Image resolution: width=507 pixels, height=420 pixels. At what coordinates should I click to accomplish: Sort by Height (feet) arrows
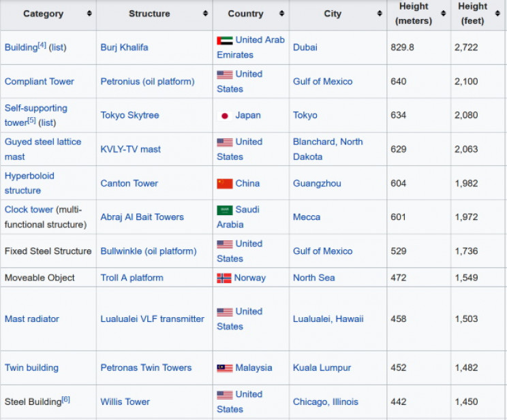pos(497,13)
